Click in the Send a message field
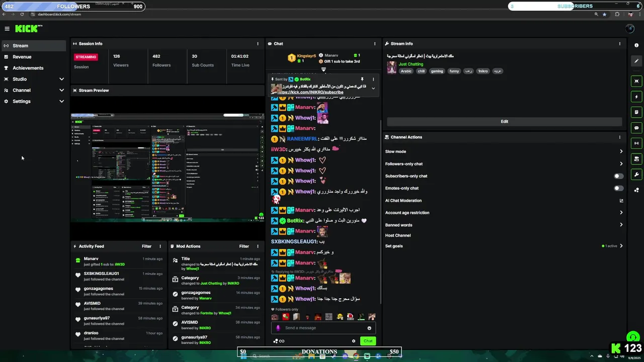 click(324, 328)
